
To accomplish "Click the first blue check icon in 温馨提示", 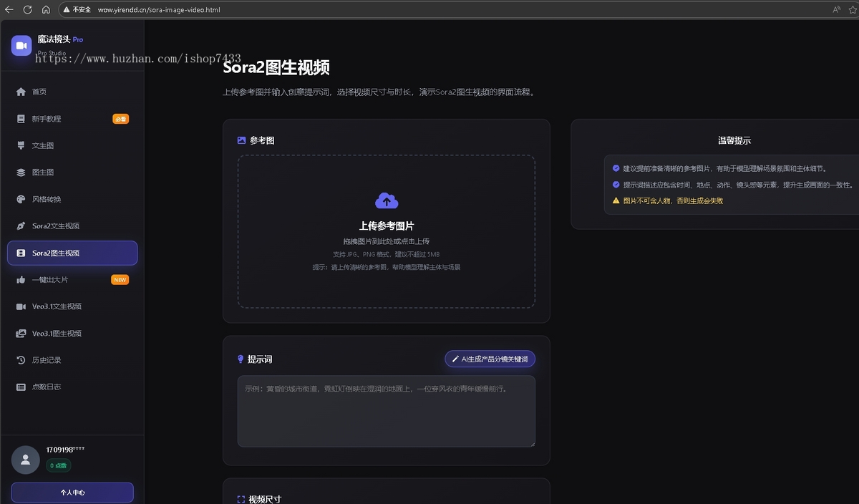I will coord(616,168).
